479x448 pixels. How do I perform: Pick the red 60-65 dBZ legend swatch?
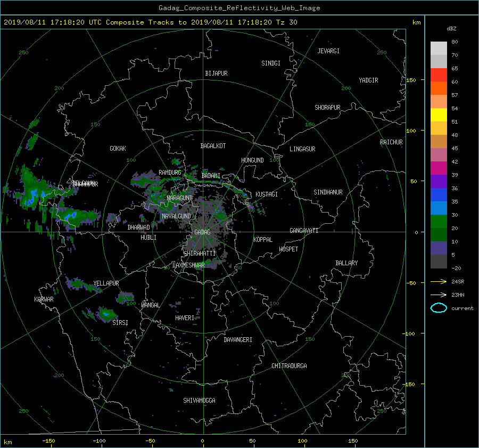(439, 75)
